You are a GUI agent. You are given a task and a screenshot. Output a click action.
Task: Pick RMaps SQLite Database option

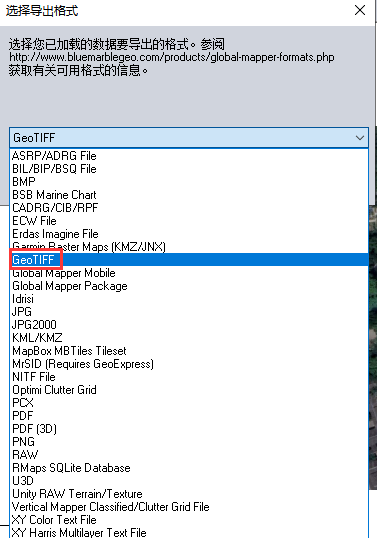(189, 468)
